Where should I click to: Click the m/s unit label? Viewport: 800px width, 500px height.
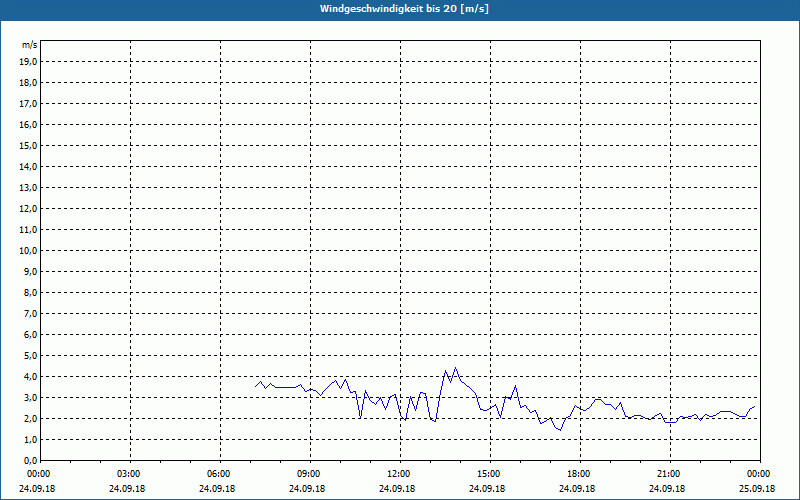point(29,45)
